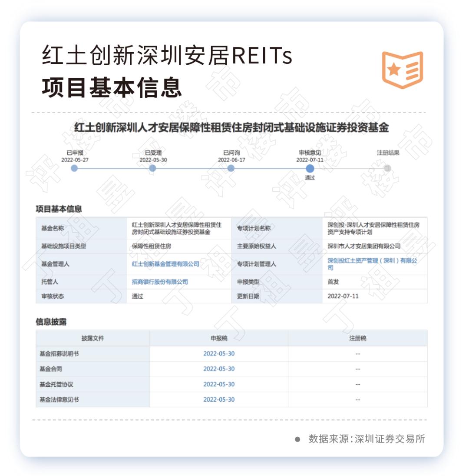Click the 注册稿 column header

click(358, 338)
